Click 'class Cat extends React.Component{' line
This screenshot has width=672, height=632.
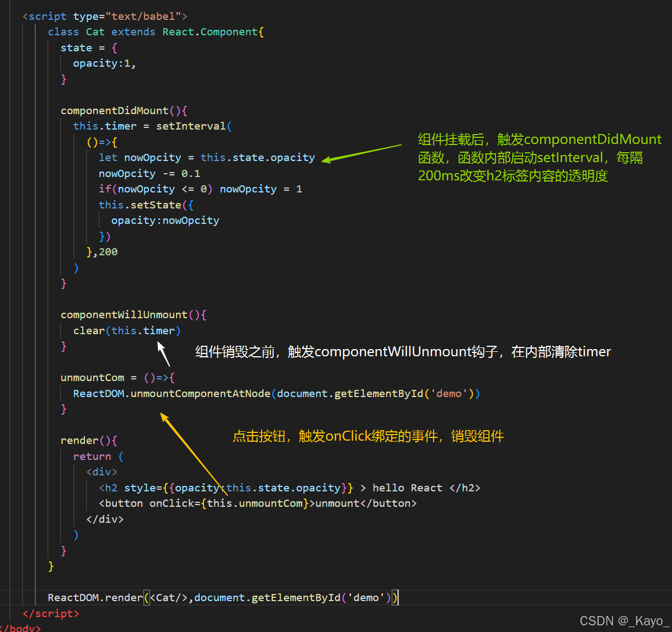(156, 32)
